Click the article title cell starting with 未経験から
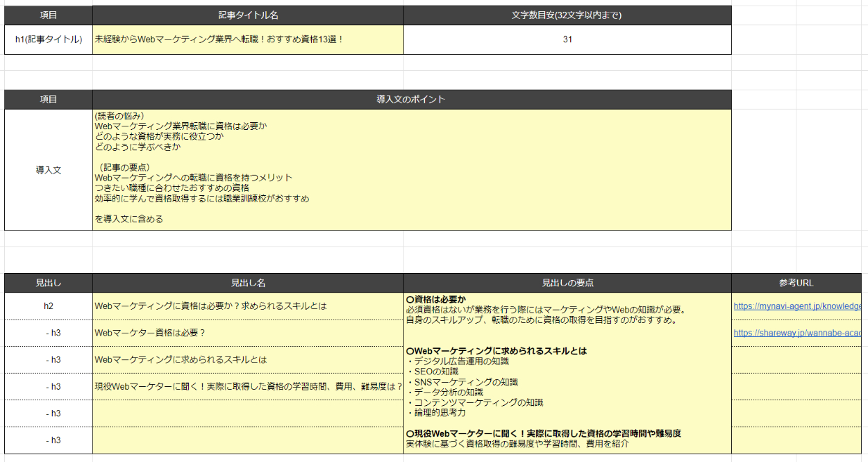868x462 pixels. click(x=248, y=40)
